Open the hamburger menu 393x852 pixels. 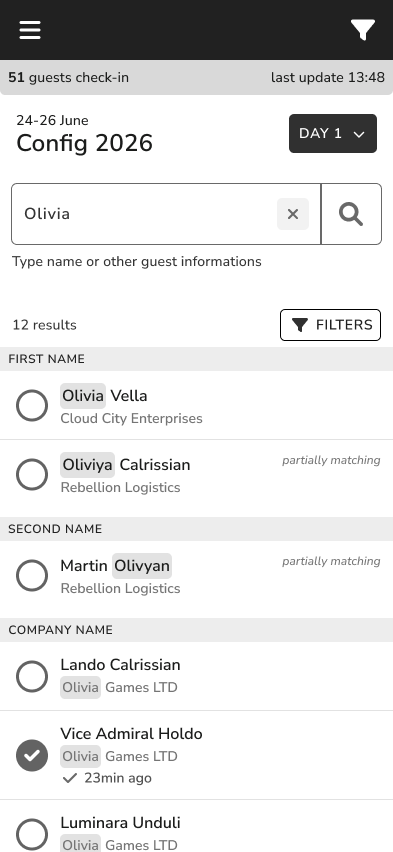tap(30, 30)
